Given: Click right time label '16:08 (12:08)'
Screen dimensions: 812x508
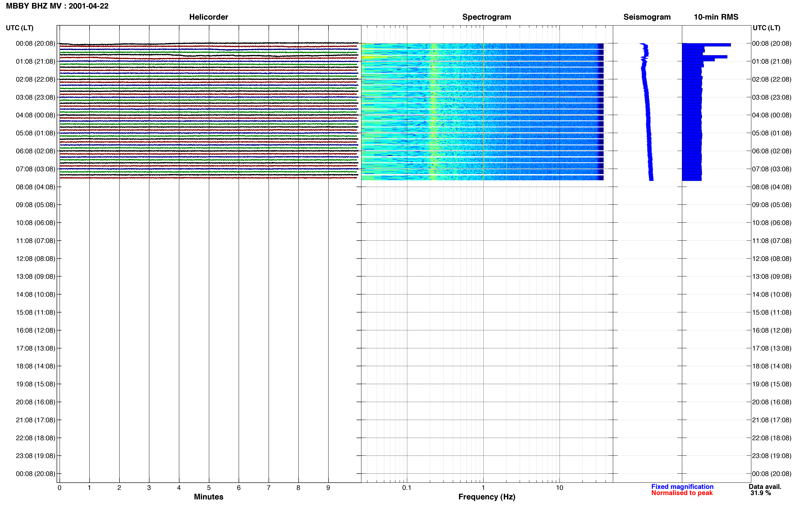Looking at the screenshot, I should [x=771, y=330].
